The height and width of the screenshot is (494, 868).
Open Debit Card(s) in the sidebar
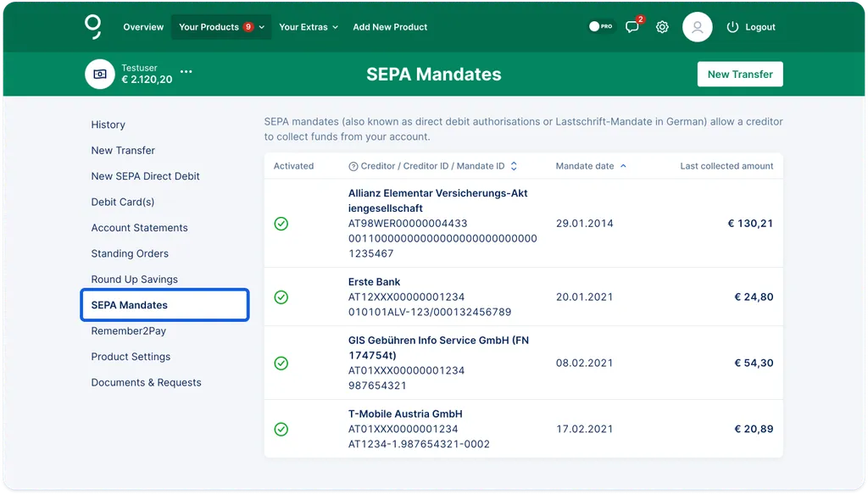tap(123, 202)
